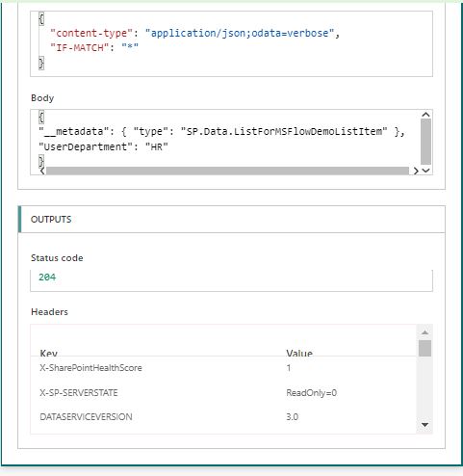463x476 pixels.
Task: Click the Headers table scrollbar thumb
Action: [x=424, y=348]
